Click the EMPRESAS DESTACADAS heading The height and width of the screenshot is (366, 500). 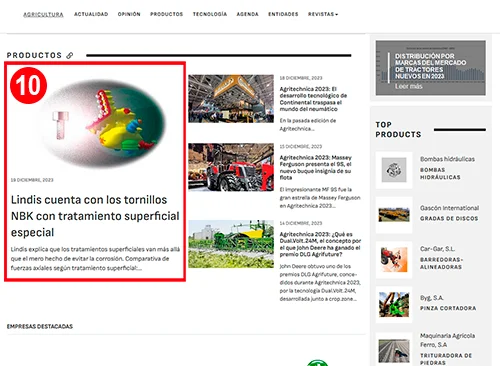[40, 326]
